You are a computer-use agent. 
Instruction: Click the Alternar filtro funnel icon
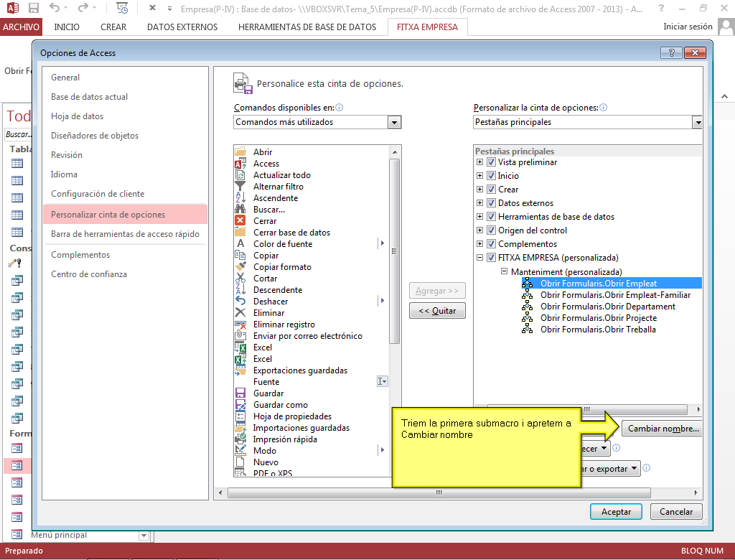[x=240, y=186]
